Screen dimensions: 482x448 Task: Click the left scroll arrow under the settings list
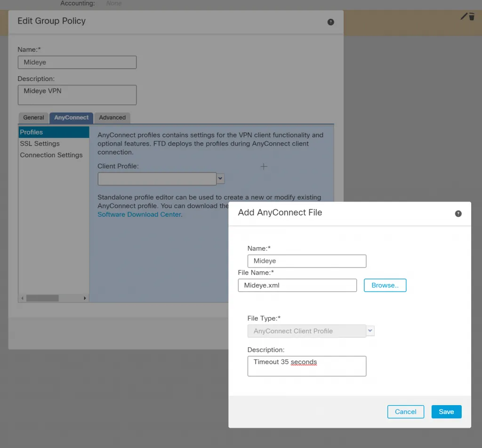coord(21,298)
